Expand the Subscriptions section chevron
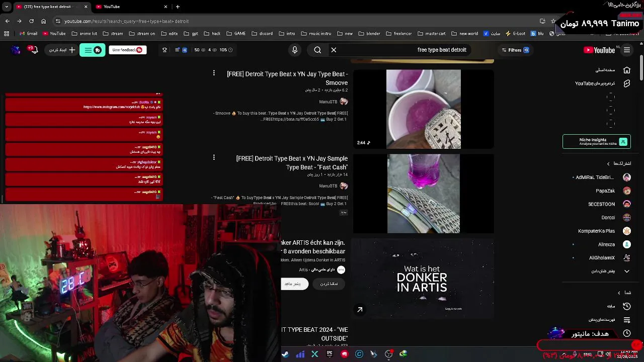Viewport: 644px width, 362px height. (x=608, y=163)
